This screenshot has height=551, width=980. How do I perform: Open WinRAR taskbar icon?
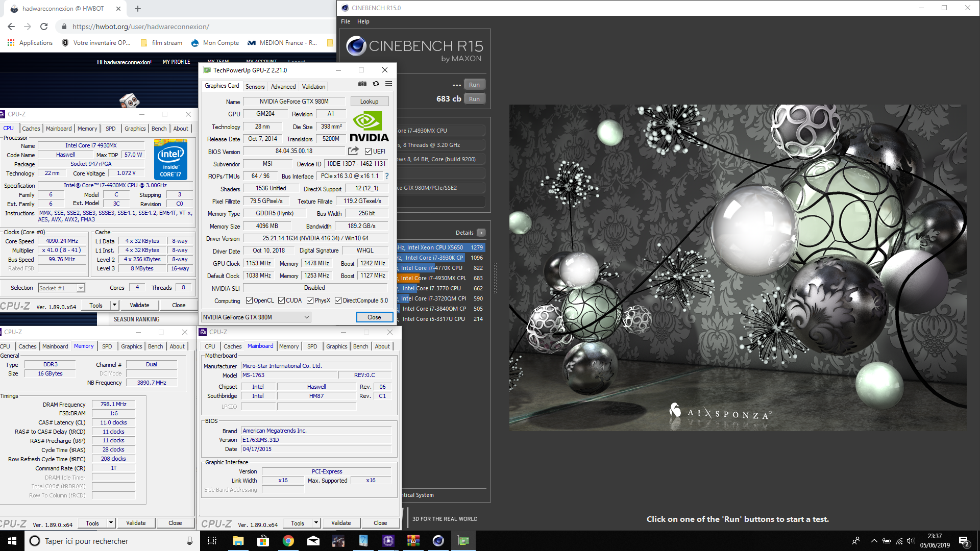[413, 541]
